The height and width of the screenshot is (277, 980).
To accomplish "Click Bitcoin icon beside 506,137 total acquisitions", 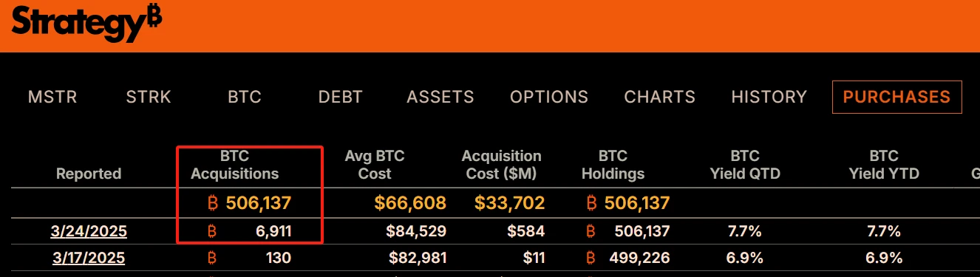I will (212, 203).
